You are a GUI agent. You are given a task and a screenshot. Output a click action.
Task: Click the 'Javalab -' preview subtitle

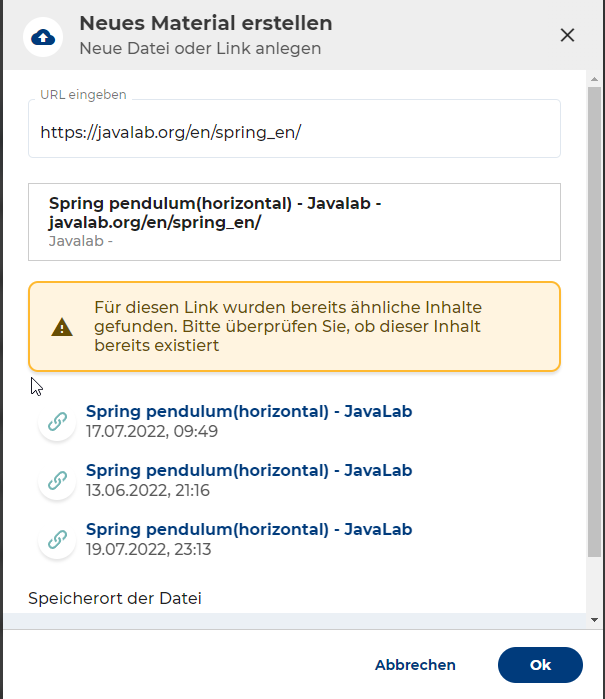81,241
